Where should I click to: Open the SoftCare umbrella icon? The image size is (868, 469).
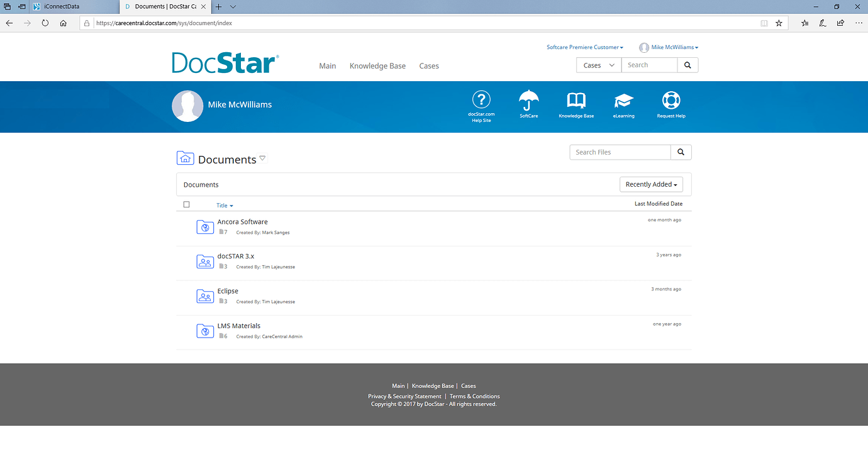pyautogui.click(x=528, y=101)
